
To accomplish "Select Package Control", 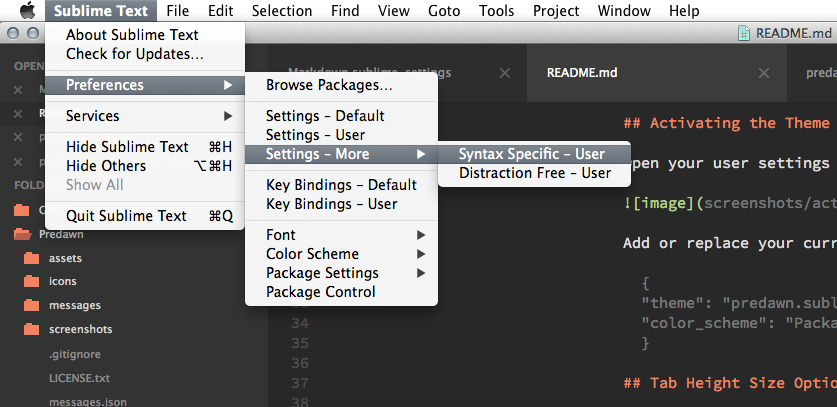I will (341, 292).
